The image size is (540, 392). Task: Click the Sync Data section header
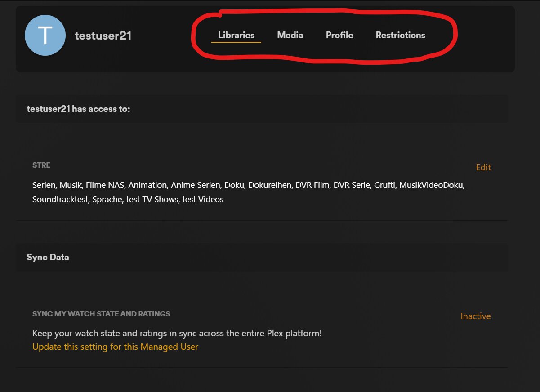click(x=48, y=257)
